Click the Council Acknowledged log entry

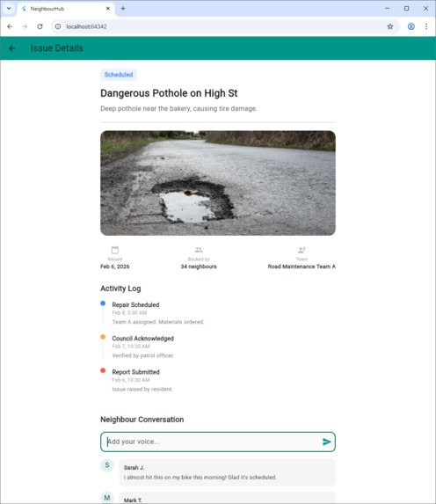[x=143, y=339]
